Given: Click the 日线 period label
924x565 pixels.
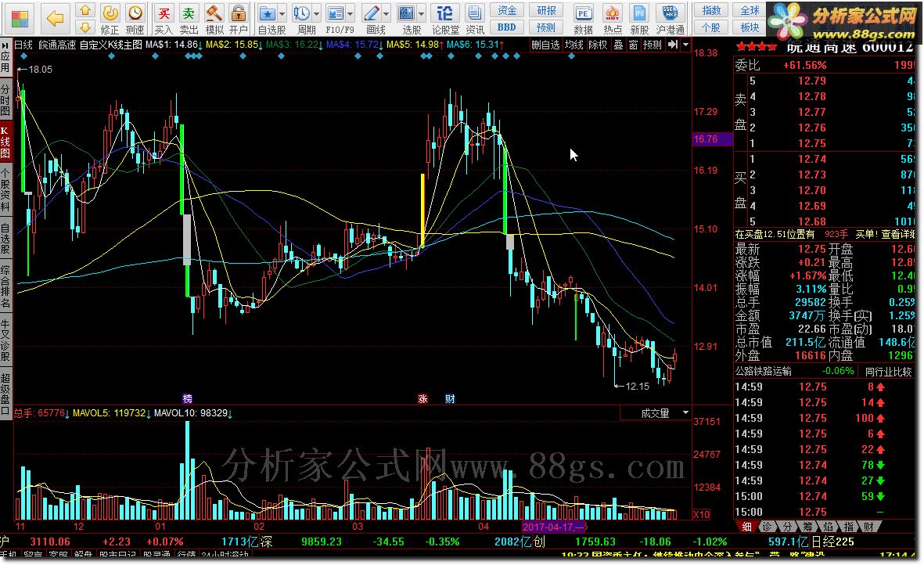Looking at the screenshot, I should coord(23,45).
